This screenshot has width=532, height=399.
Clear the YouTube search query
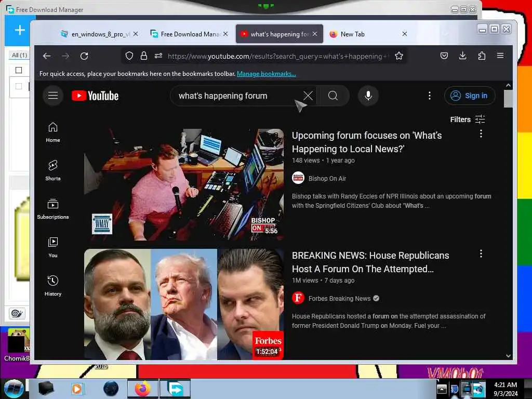[x=308, y=96]
